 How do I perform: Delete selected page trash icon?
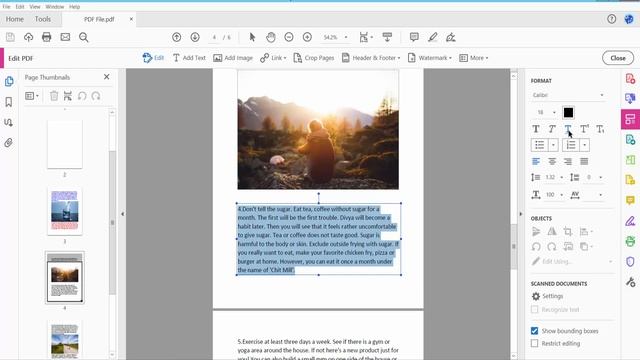click(x=54, y=96)
